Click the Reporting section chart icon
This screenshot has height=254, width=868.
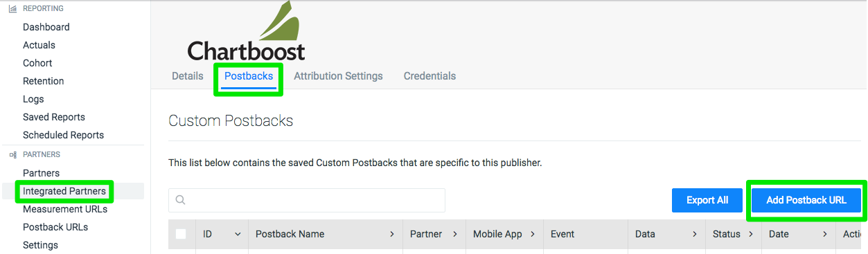click(x=12, y=9)
